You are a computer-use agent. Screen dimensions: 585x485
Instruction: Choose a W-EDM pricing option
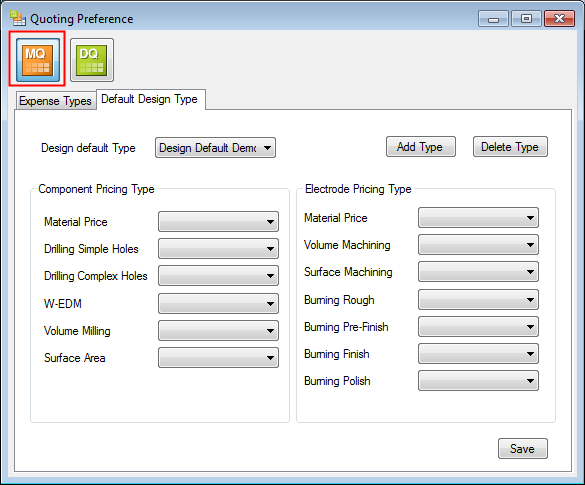[218, 303]
